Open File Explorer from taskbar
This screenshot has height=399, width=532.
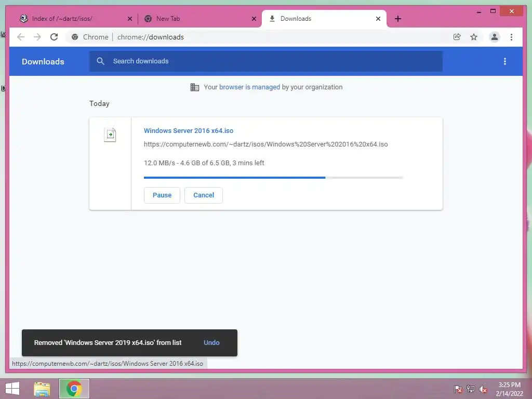(x=42, y=389)
